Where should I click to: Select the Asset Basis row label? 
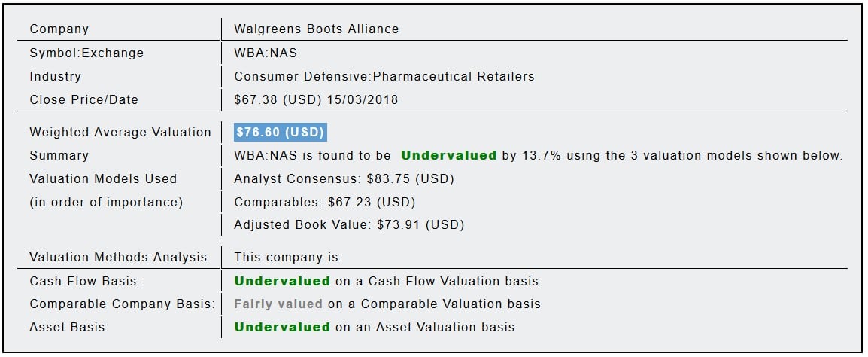point(69,328)
